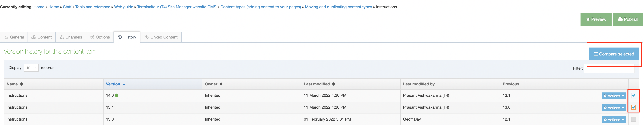The height and width of the screenshot is (125, 644).
Task: Open the Staff breadcrumb link
Action: pos(67,7)
